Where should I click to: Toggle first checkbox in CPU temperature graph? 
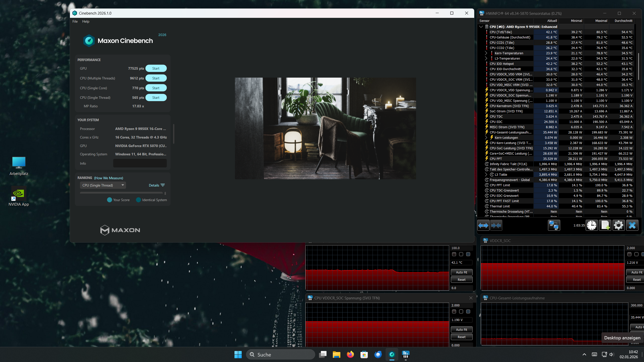point(454,254)
